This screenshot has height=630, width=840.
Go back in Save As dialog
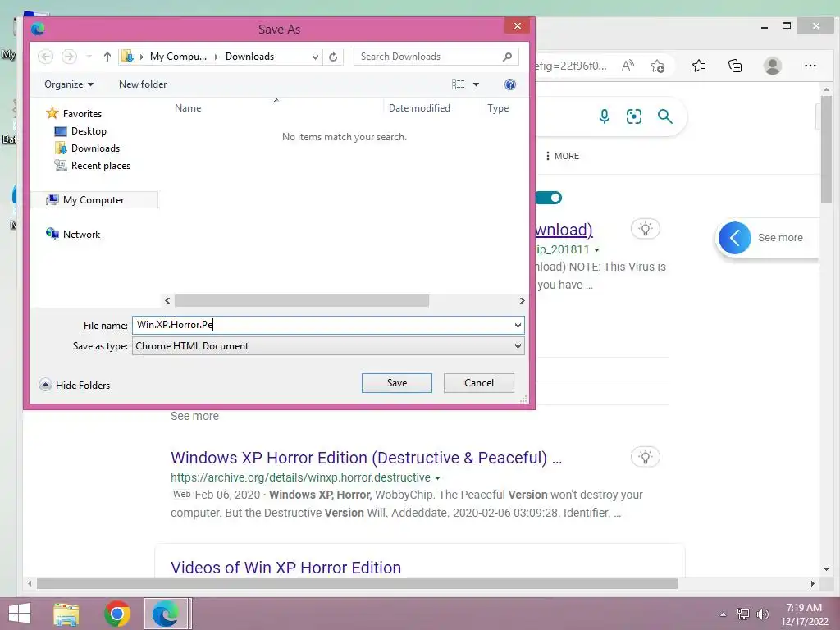click(46, 57)
